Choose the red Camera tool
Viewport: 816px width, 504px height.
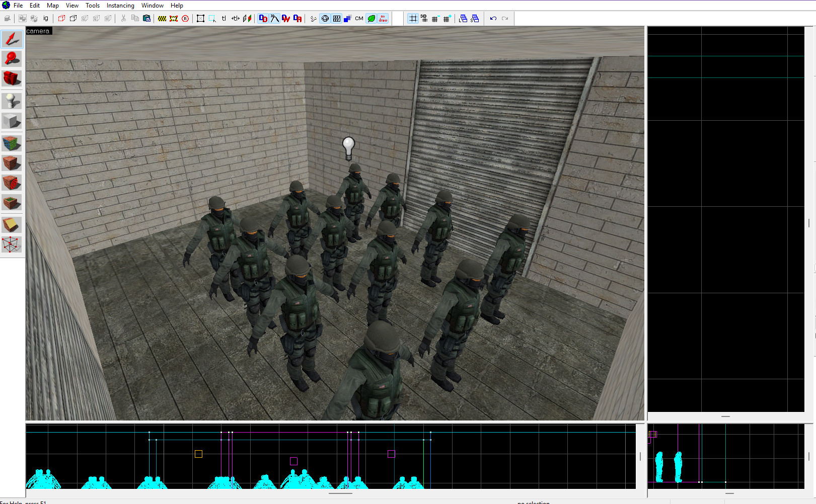tap(12, 79)
